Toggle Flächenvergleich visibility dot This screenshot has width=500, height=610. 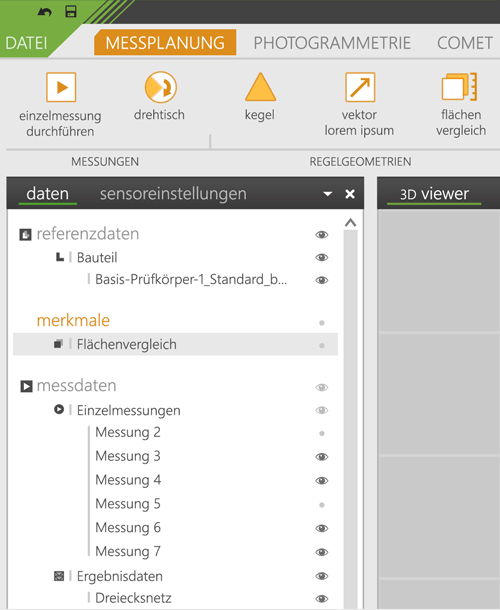[322, 345]
